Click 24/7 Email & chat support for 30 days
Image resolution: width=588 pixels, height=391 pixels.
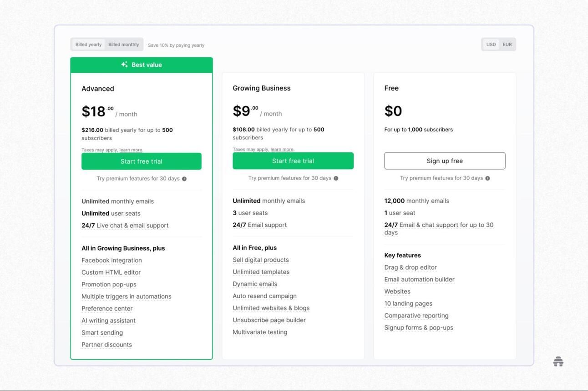[439, 229]
